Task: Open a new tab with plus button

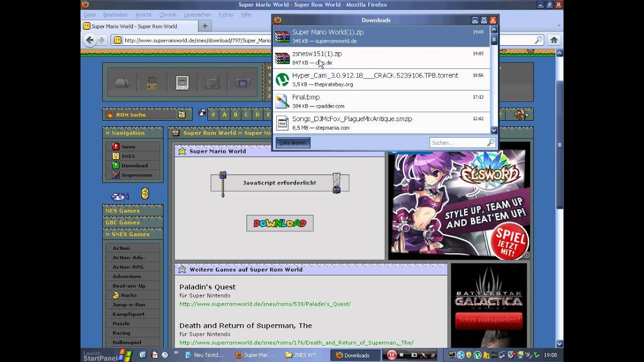Action: (x=205, y=26)
